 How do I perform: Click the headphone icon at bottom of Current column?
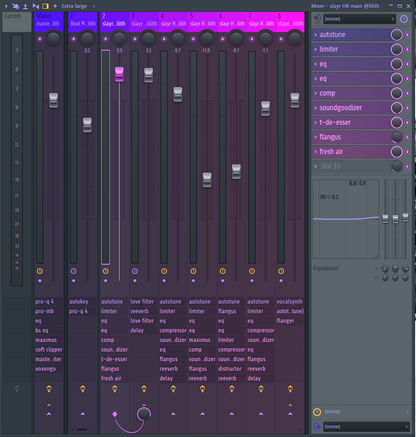point(17,389)
